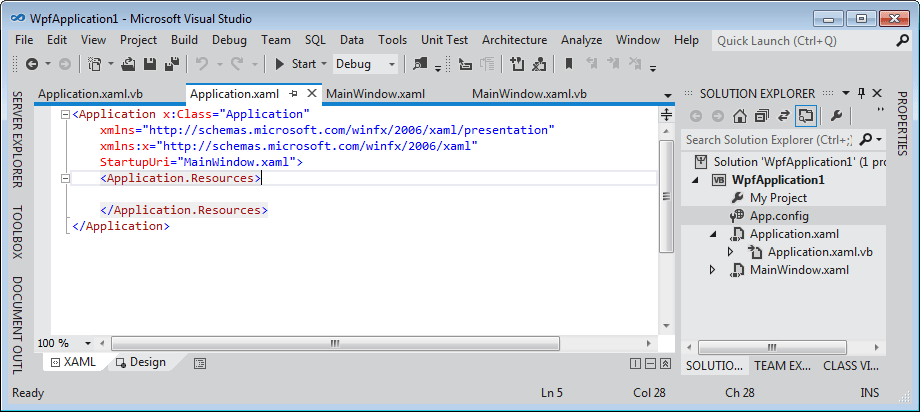Open the New Project icon dropdown arrow

tap(111, 64)
